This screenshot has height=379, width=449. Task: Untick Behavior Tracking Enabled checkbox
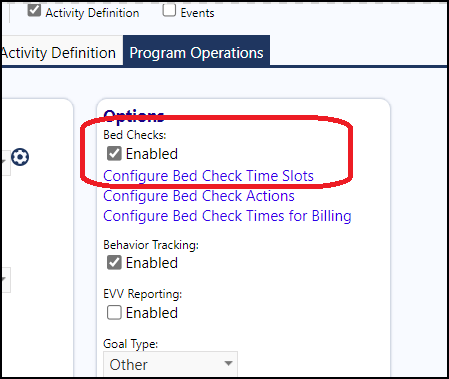[114, 263]
